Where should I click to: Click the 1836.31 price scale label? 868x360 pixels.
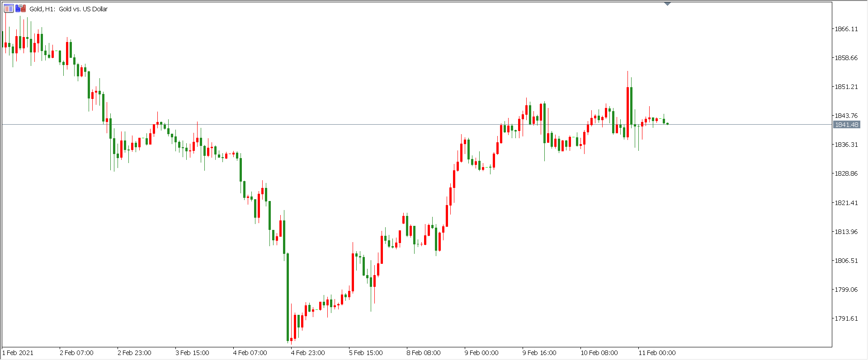[x=846, y=145]
